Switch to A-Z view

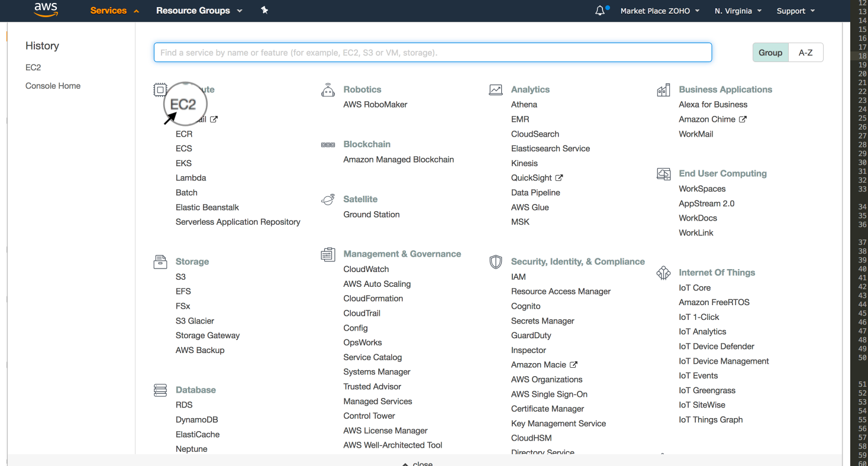806,53
